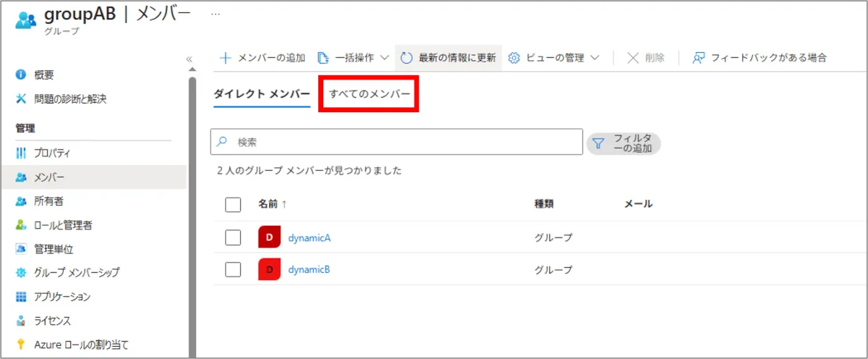868x359 pixels.
Task: Click the sidebar vertical scrollbar thumb
Action: pyautogui.click(x=192, y=217)
